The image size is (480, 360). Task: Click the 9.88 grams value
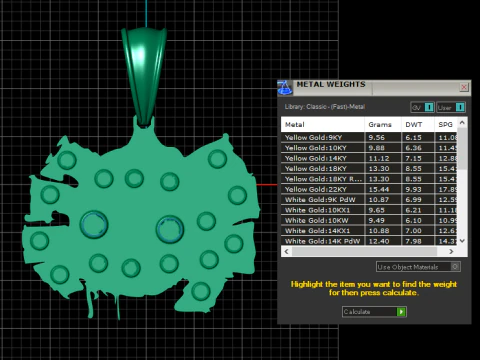(x=377, y=148)
